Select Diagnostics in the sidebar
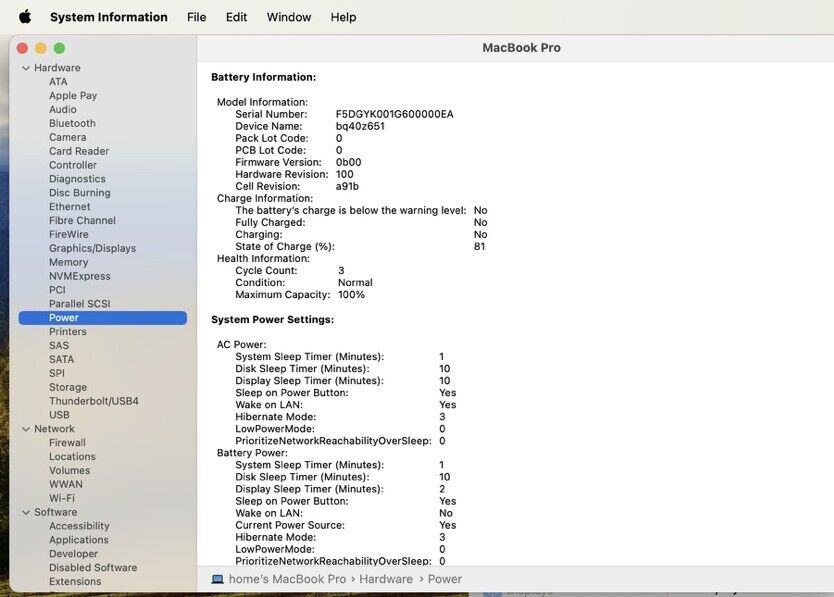The height and width of the screenshot is (597, 834). point(77,179)
